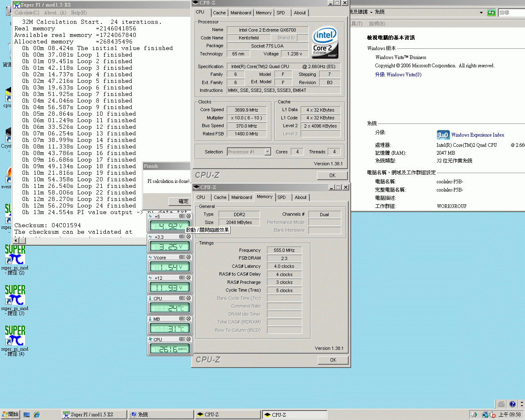The height and width of the screenshot is (420, 525).
Task: Click the Name field Intel Core 2 Extreme QX6700
Action: 267,30
